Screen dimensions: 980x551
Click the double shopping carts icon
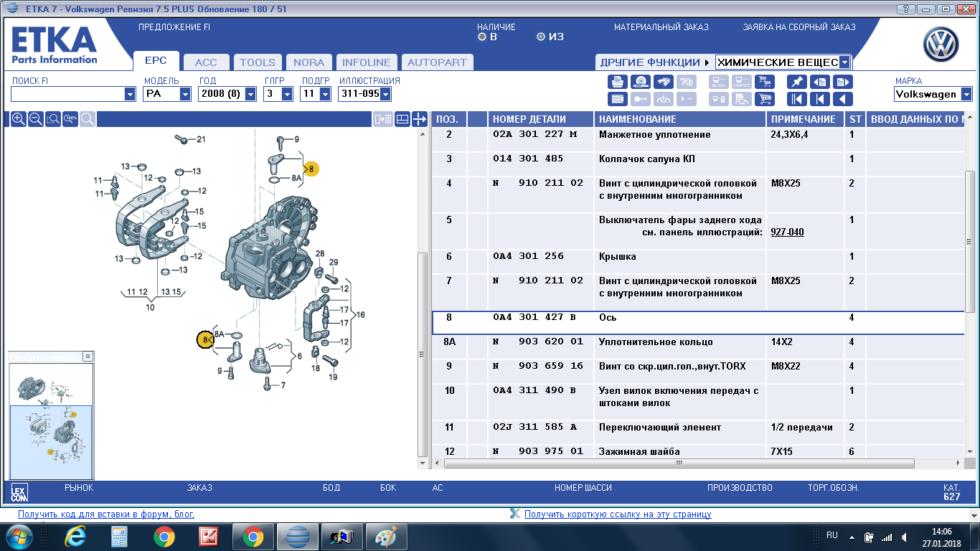(765, 82)
